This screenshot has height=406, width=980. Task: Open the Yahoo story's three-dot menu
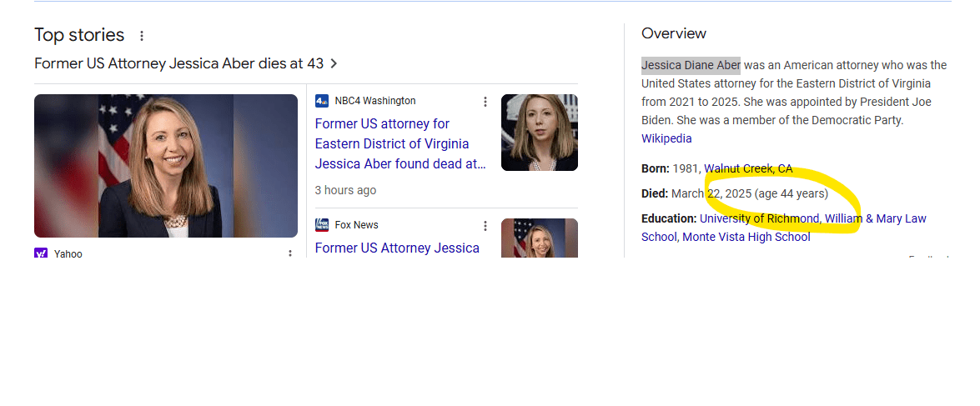290,253
